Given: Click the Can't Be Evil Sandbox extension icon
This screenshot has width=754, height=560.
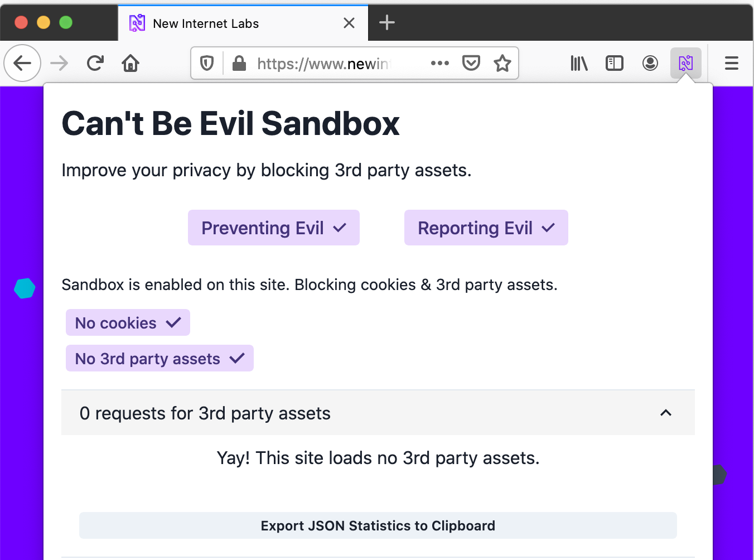Looking at the screenshot, I should 685,63.
